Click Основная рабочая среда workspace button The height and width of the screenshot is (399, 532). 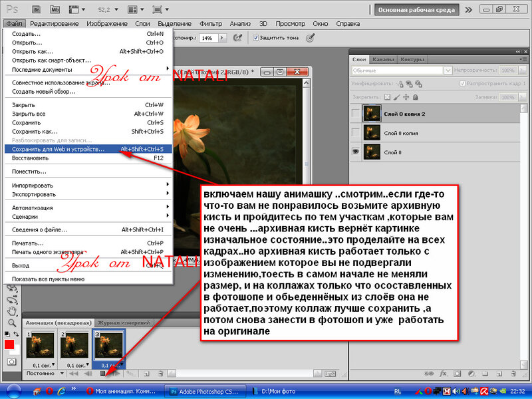[x=416, y=10]
